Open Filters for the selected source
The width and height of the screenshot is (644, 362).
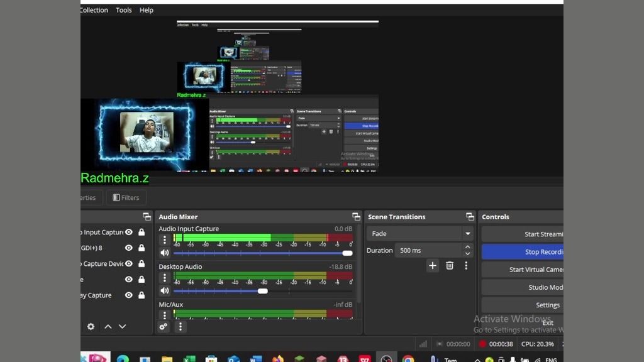pos(126,197)
